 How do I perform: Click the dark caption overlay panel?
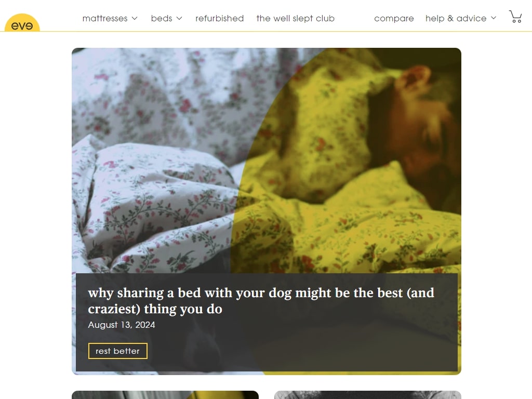tap(267, 322)
